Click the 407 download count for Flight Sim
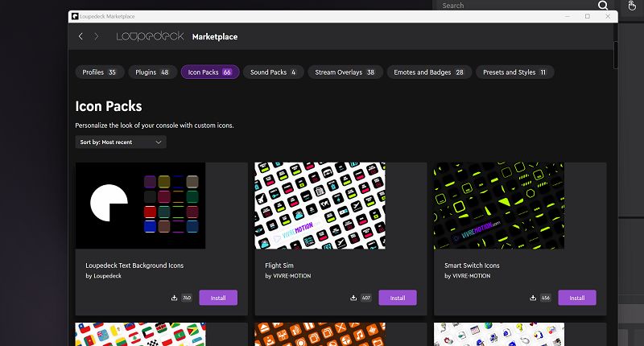The image size is (644, 346). click(366, 298)
